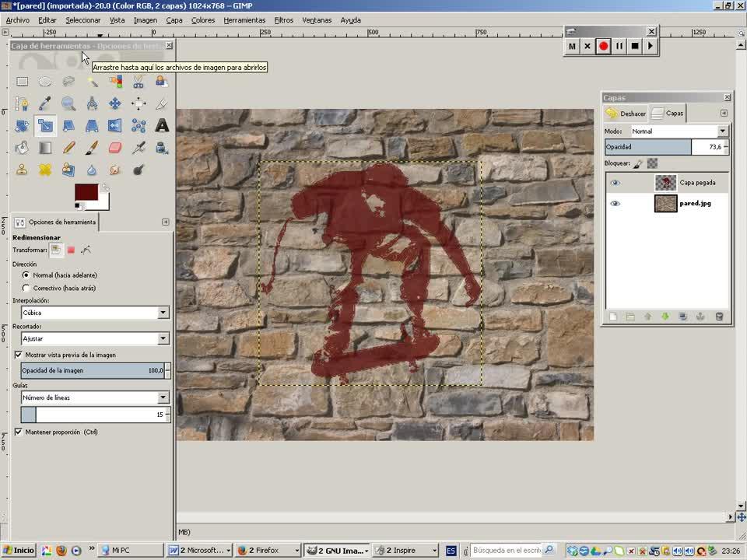Expand the layer Modo dropdown
The height and width of the screenshot is (560, 747).
pos(722,131)
